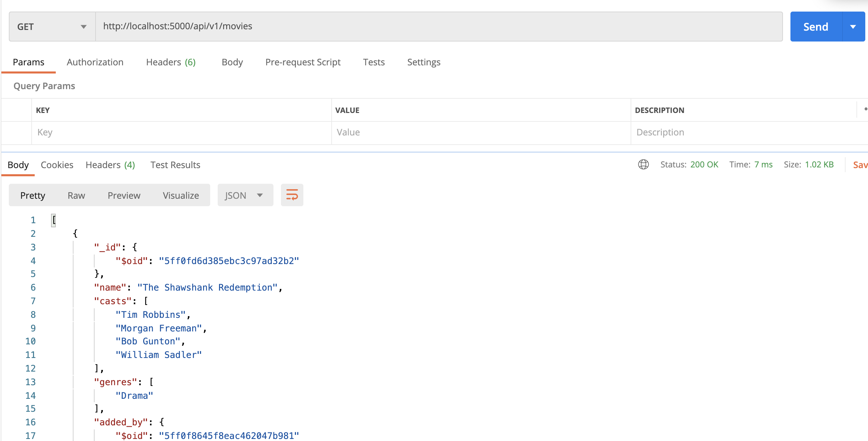
Task: Open the Send button options arrow
Action: pyautogui.click(x=853, y=26)
